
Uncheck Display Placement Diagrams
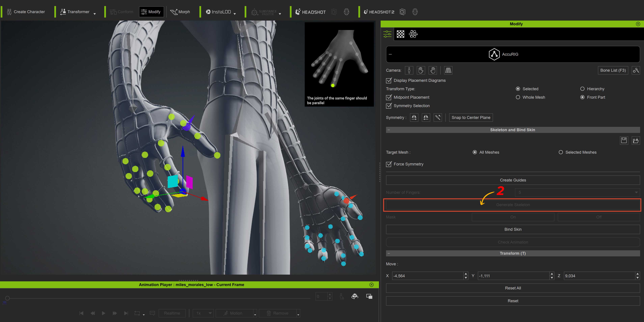tap(389, 80)
